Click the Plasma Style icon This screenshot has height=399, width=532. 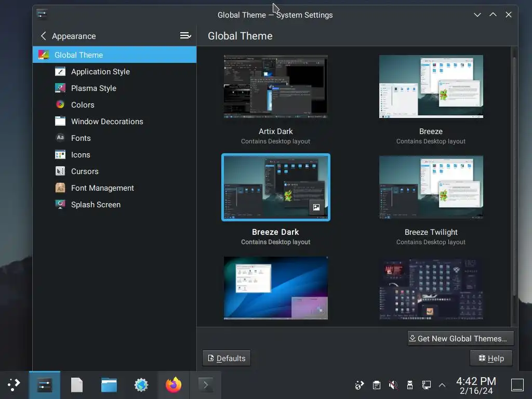[x=60, y=88]
